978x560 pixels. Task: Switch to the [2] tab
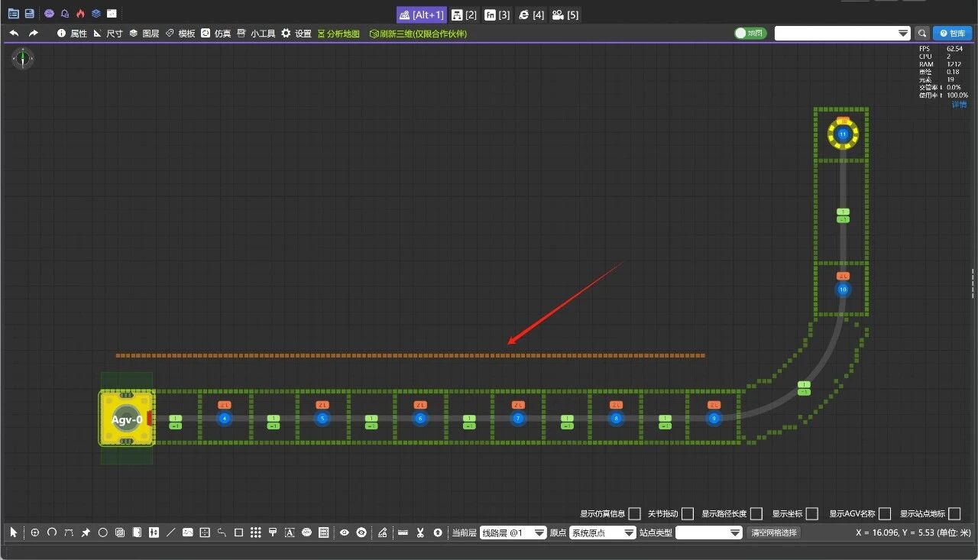464,15
